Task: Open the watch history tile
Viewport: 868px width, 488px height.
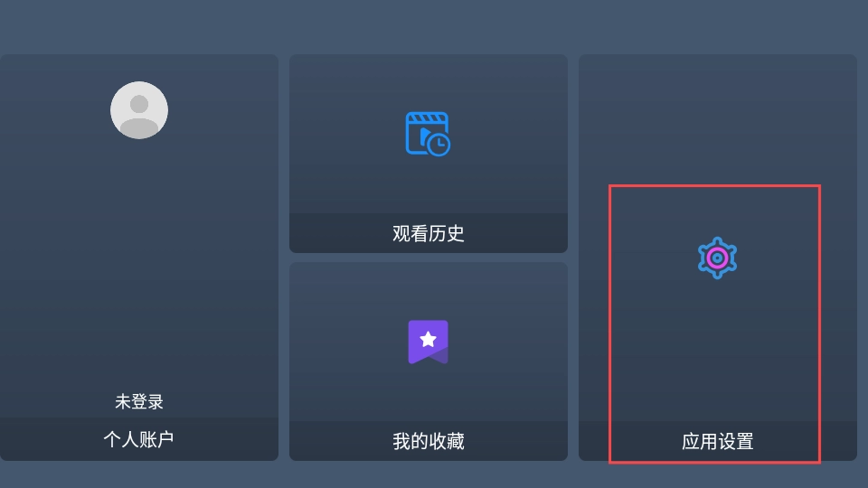Action: pyautogui.click(x=428, y=154)
